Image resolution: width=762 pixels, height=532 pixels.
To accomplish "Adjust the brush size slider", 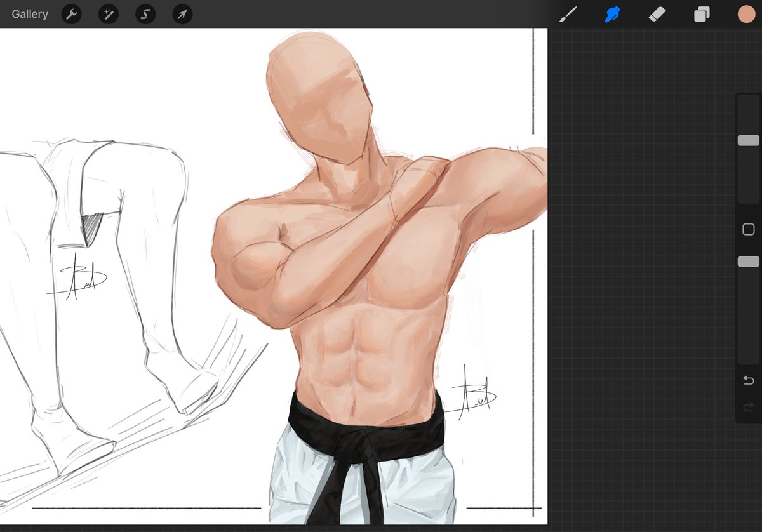I will [749, 141].
